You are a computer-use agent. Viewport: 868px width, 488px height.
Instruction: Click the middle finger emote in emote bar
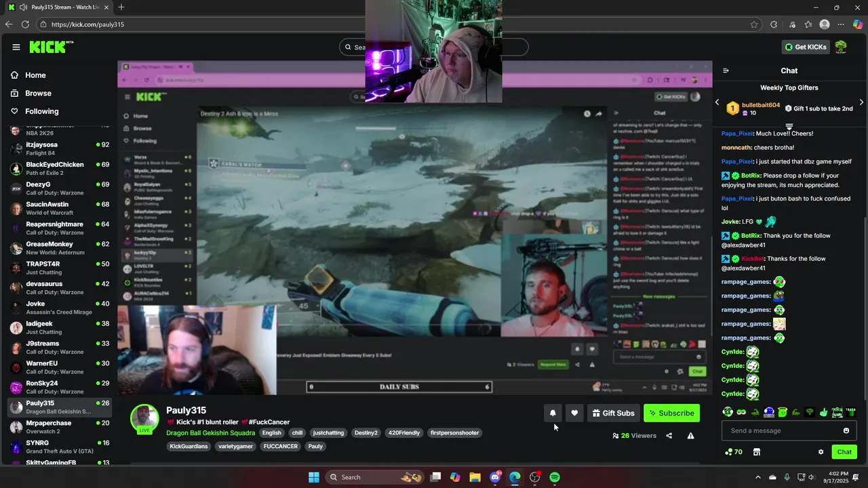click(x=823, y=411)
